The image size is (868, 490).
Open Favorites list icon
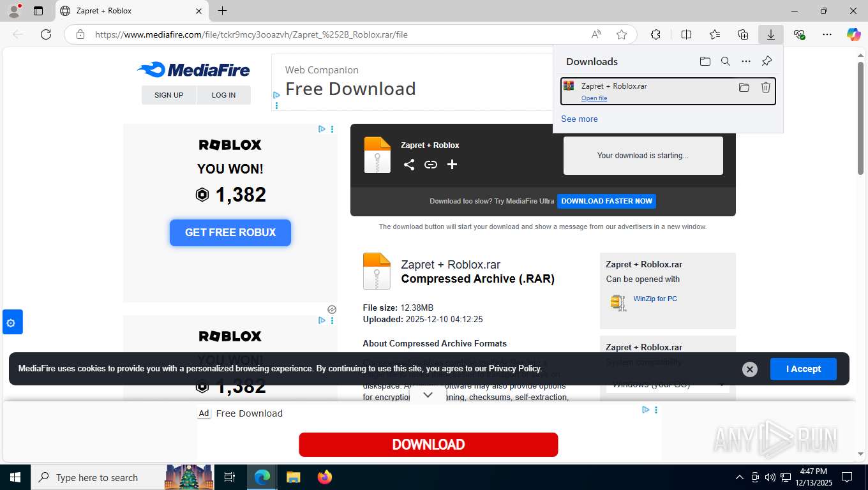(715, 34)
